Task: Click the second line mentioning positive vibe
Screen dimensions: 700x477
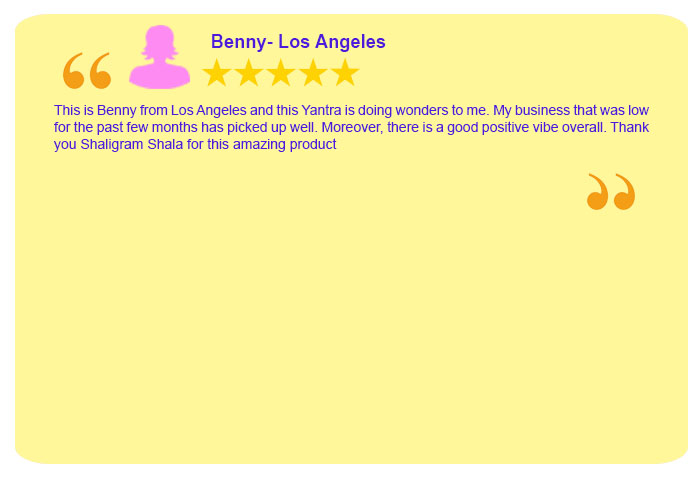Action: click(x=351, y=127)
